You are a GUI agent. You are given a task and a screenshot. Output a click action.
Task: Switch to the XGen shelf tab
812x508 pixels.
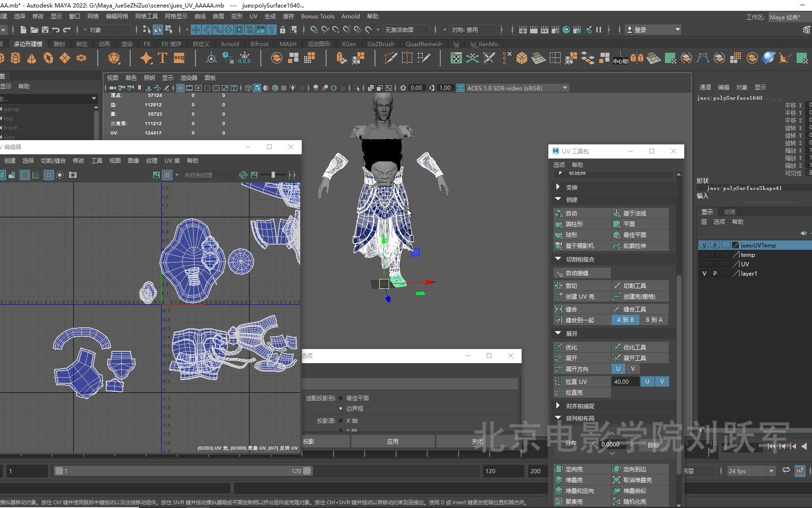(x=348, y=44)
